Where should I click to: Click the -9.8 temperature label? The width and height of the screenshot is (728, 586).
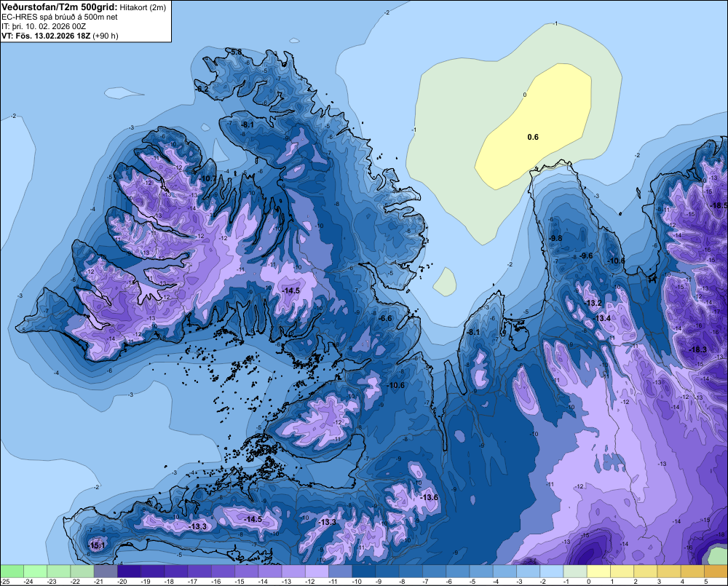555,238
